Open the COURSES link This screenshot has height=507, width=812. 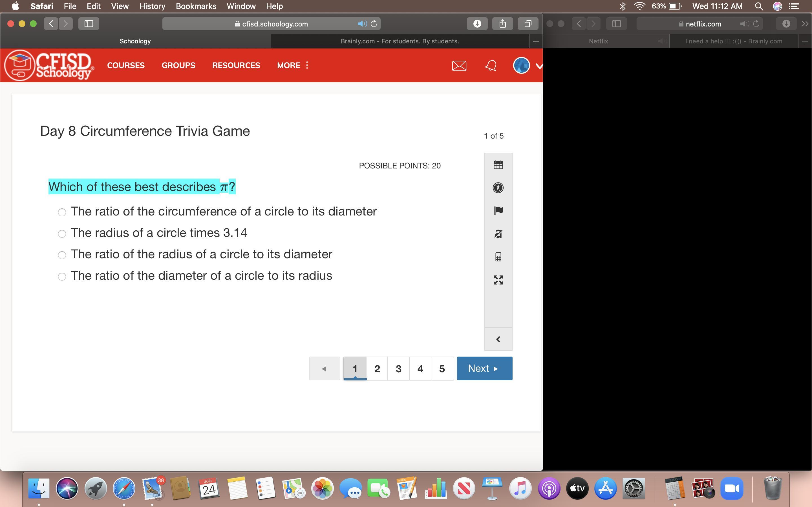pos(126,65)
